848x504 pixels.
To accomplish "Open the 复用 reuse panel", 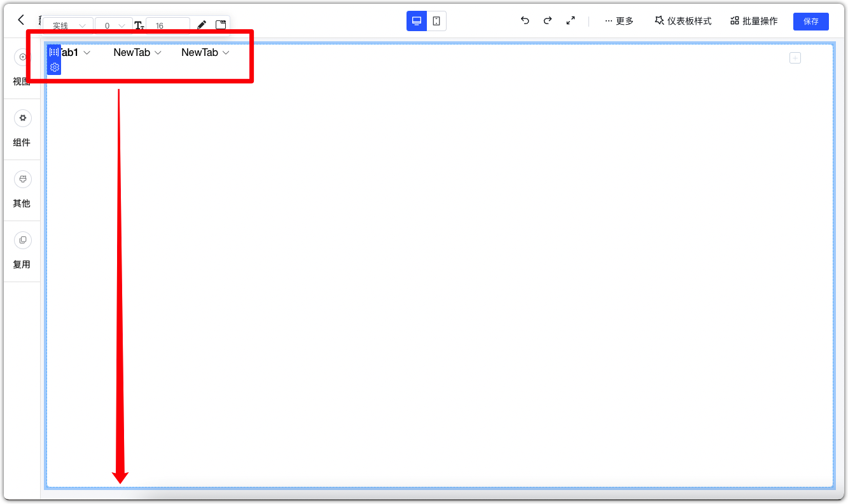I will coord(22,251).
